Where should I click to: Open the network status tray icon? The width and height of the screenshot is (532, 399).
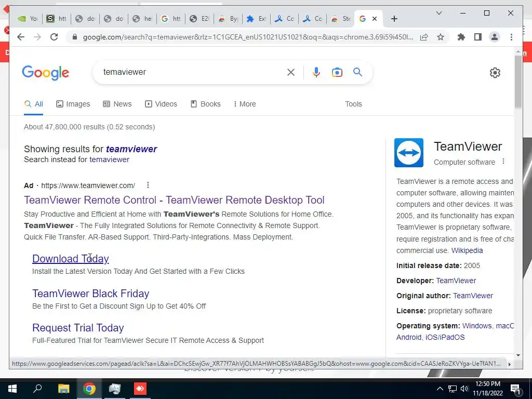pyautogui.click(x=453, y=389)
